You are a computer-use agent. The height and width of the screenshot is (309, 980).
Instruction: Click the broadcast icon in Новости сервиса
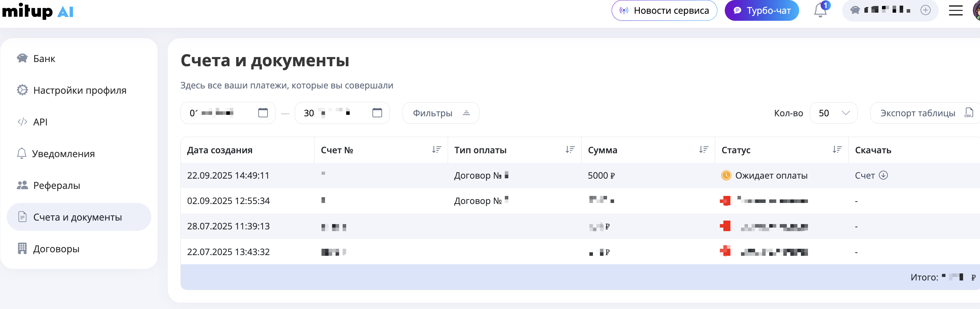click(x=624, y=11)
